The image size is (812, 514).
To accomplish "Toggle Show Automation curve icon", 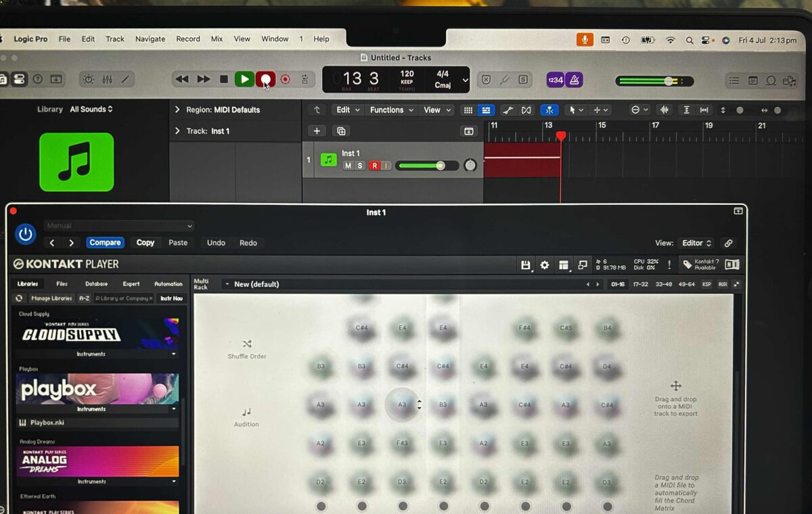I will pos(508,110).
